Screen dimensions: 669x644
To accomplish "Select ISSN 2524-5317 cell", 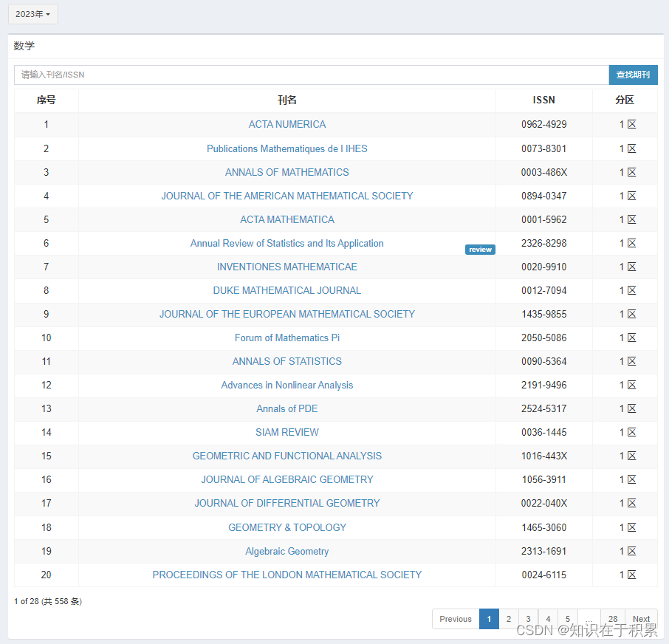I will coord(544,408).
